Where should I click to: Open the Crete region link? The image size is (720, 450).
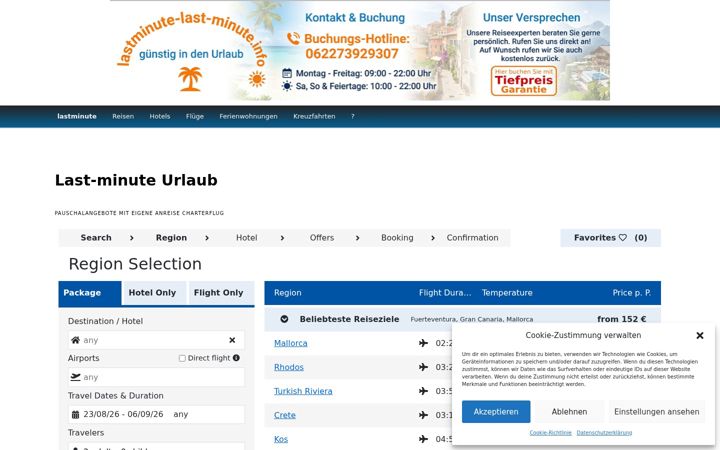(x=285, y=415)
